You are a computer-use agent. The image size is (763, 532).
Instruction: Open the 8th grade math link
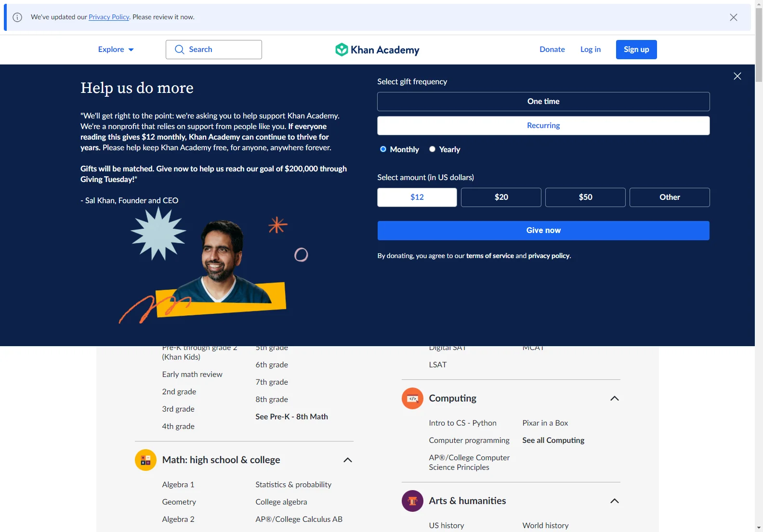(272, 400)
